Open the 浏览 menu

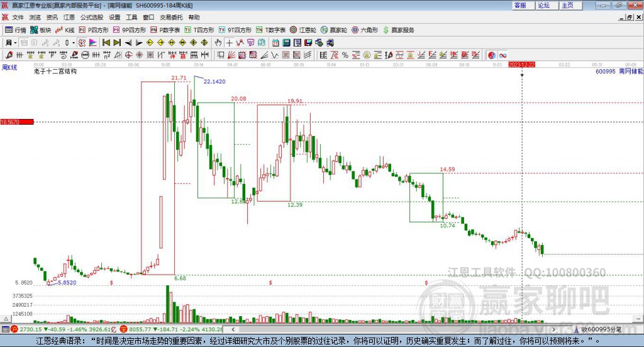click(35, 17)
